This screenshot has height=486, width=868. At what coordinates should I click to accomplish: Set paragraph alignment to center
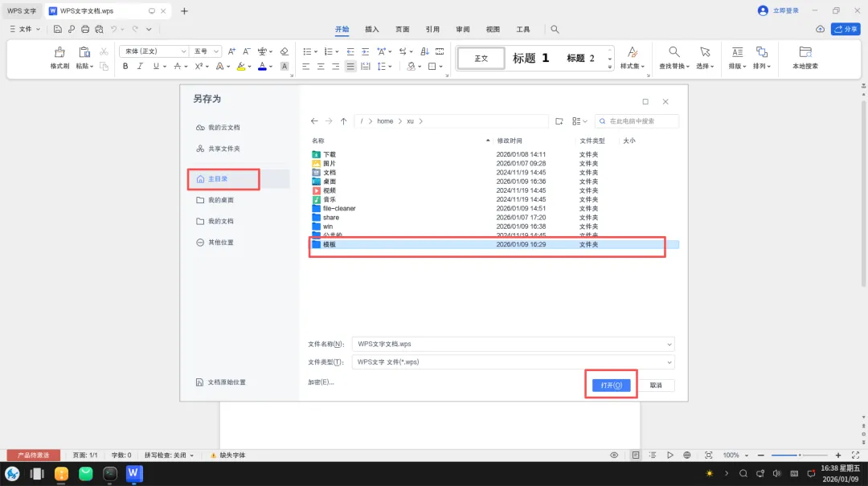[321, 67]
